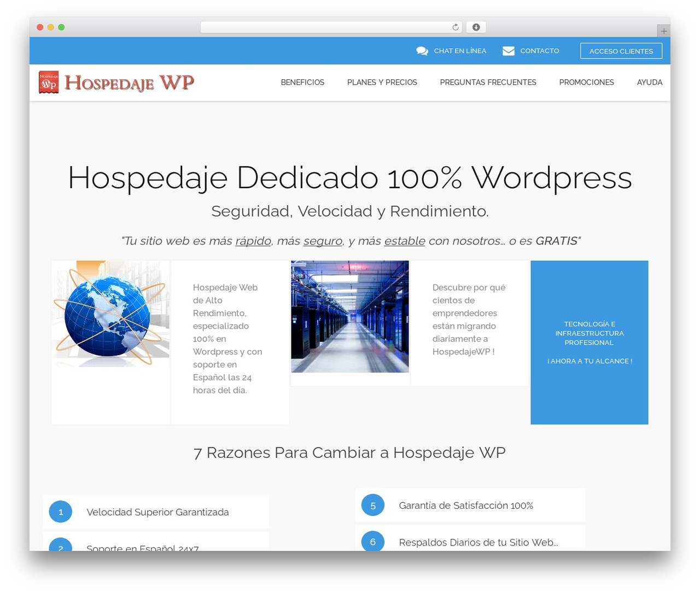
Task: Click the Hospedaje Dedicado 100% Wordpress headline
Action: click(350, 178)
